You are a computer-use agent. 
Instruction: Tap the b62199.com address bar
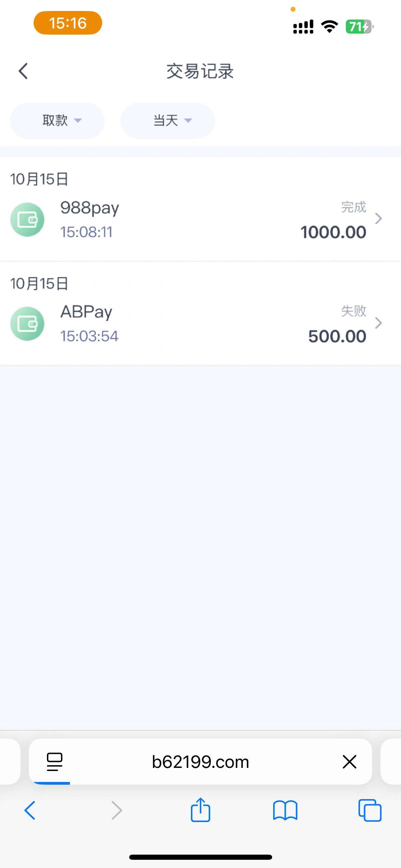coord(200,762)
